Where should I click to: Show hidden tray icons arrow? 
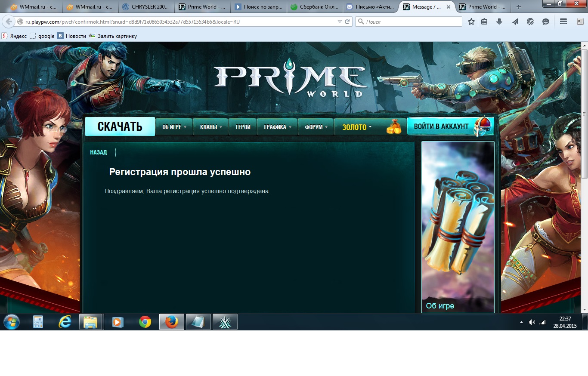[521, 322]
